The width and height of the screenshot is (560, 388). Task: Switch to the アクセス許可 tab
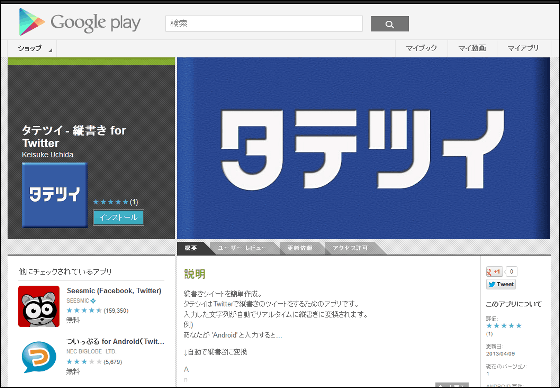pos(350,248)
